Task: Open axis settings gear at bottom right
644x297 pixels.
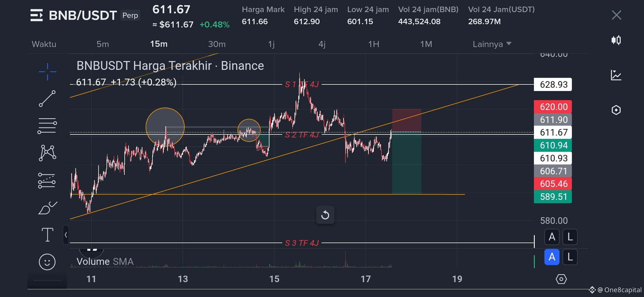Action: (561, 279)
